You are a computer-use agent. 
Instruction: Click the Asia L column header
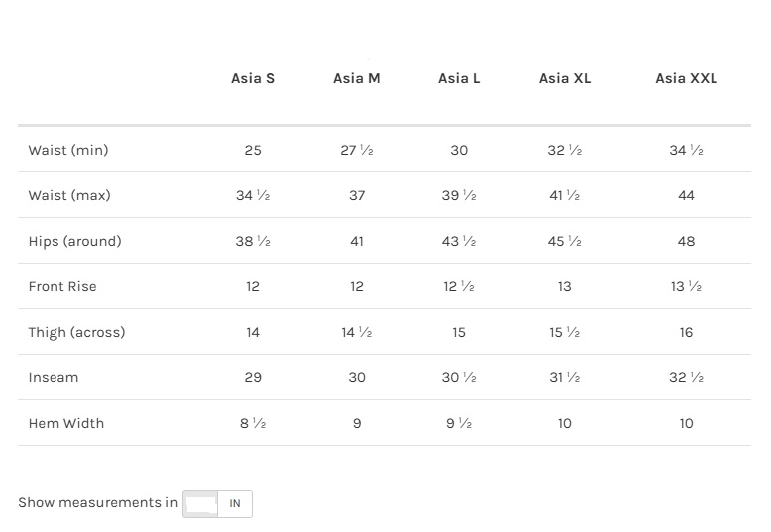(x=459, y=78)
